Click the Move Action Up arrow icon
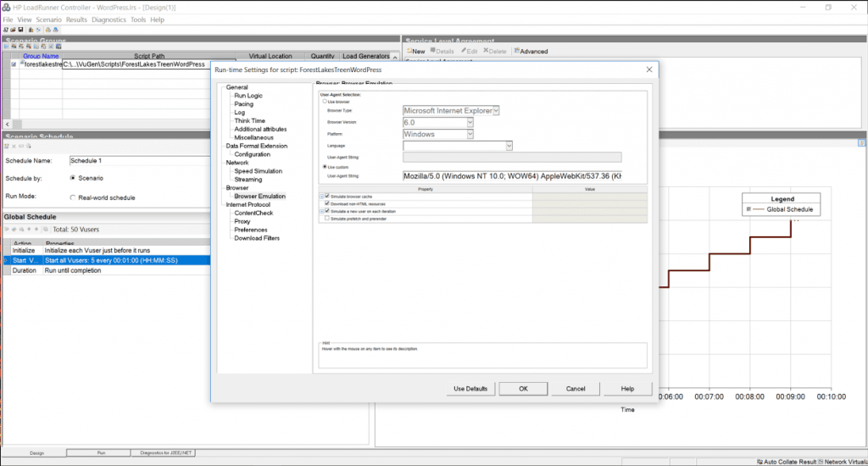This screenshot has height=466, width=868. pos(29,229)
